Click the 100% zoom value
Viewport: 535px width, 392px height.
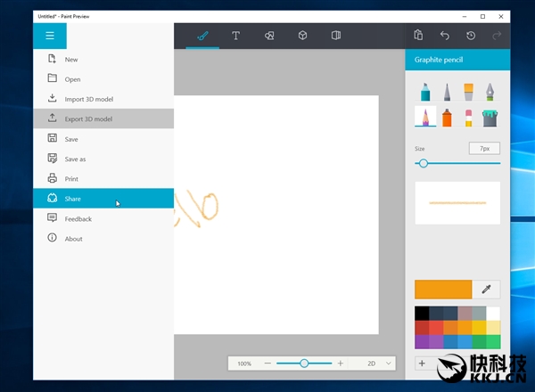[244, 363]
